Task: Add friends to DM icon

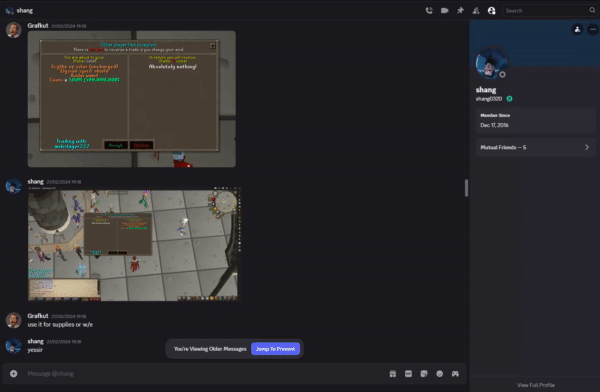Action: coord(476,11)
